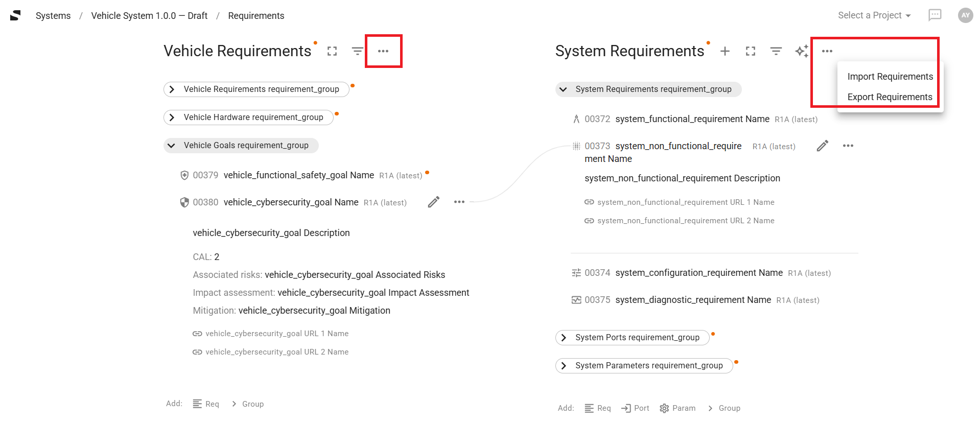Open the filter icon for Vehicle Requirements

click(x=357, y=51)
